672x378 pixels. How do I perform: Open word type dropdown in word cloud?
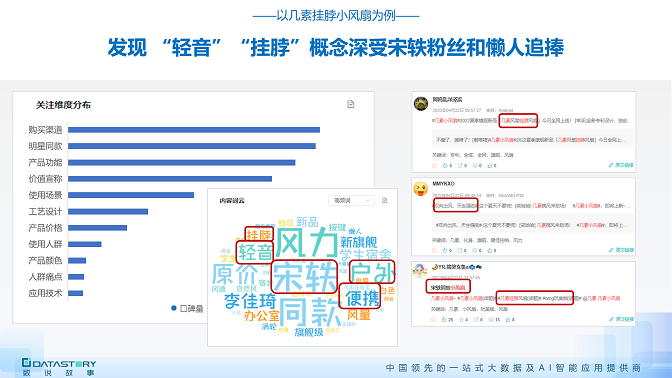351,200
